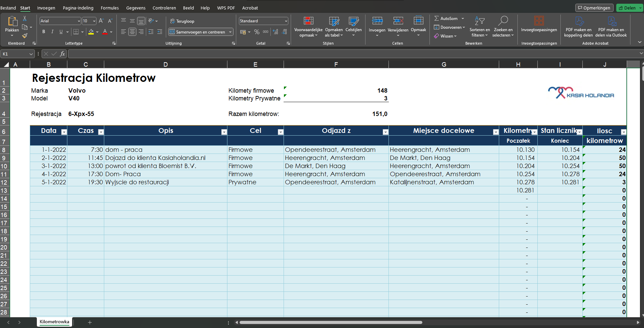Click PDF maken en koppeling delen
This screenshot has width=644, height=328.
tap(578, 27)
